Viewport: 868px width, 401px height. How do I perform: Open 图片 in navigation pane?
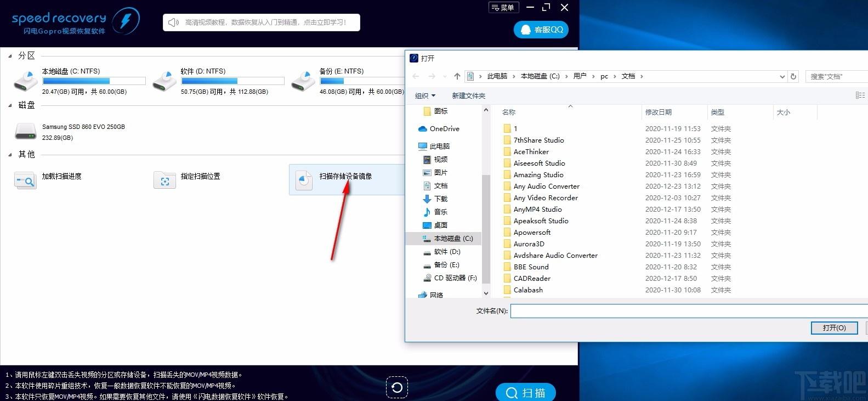(x=435, y=173)
